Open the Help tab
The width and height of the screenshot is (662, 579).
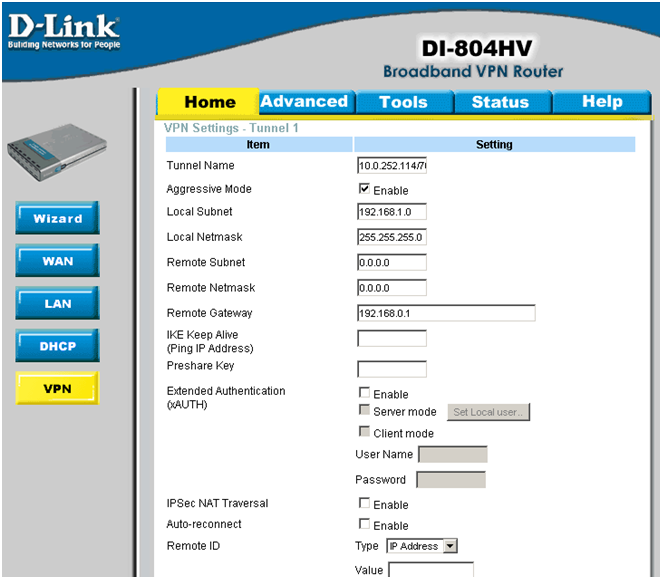[x=602, y=101]
